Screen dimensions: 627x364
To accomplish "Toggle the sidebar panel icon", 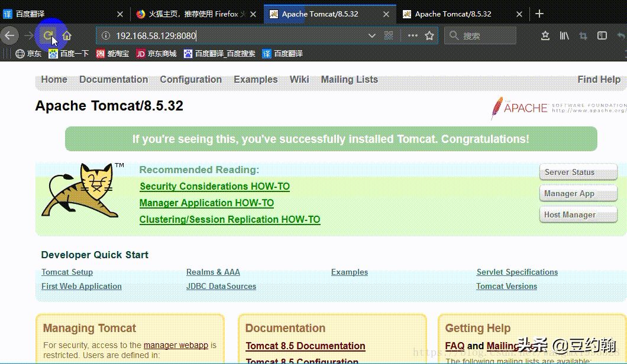I will tap(602, 36).
